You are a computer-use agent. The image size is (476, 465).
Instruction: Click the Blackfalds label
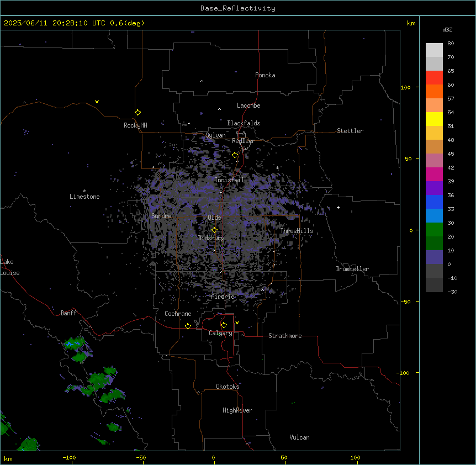pyautogui.click(x=244, y=123)
